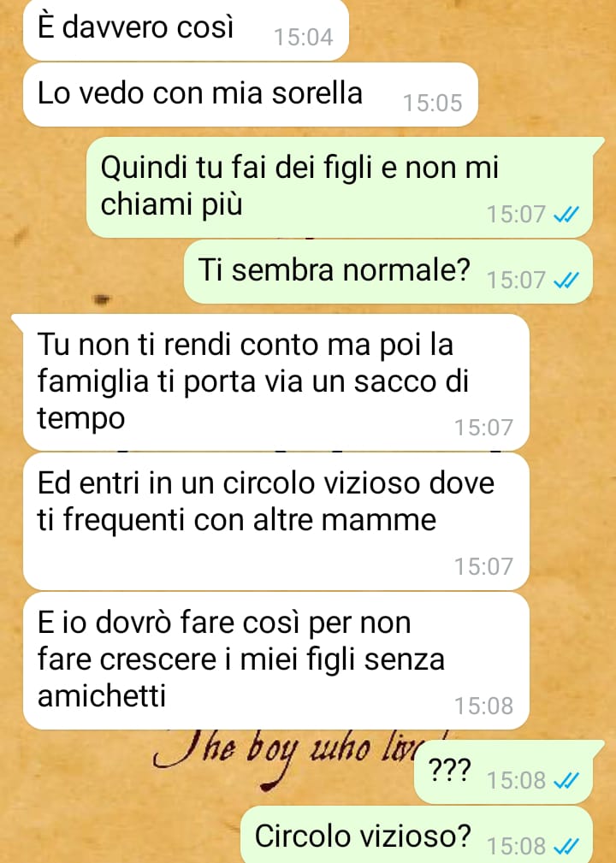Tap the 15:05 timestamp on sorella message
The image size is (616, 863).
432,103
